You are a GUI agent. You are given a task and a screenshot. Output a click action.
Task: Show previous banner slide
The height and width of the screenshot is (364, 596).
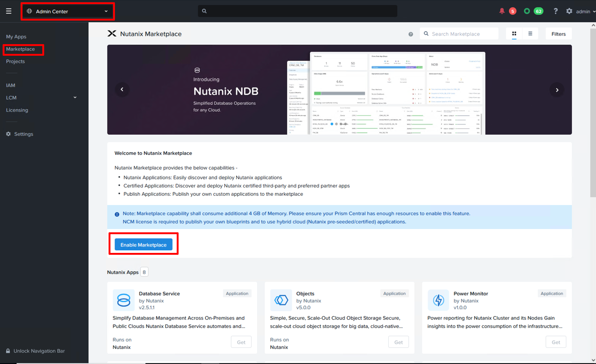(x=122, y=89)
